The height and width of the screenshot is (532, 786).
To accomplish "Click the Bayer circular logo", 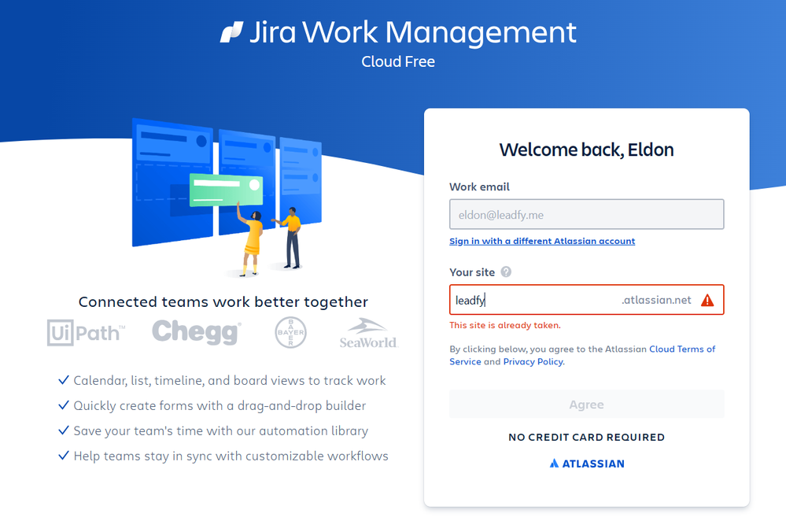I will tap(291, 332).
